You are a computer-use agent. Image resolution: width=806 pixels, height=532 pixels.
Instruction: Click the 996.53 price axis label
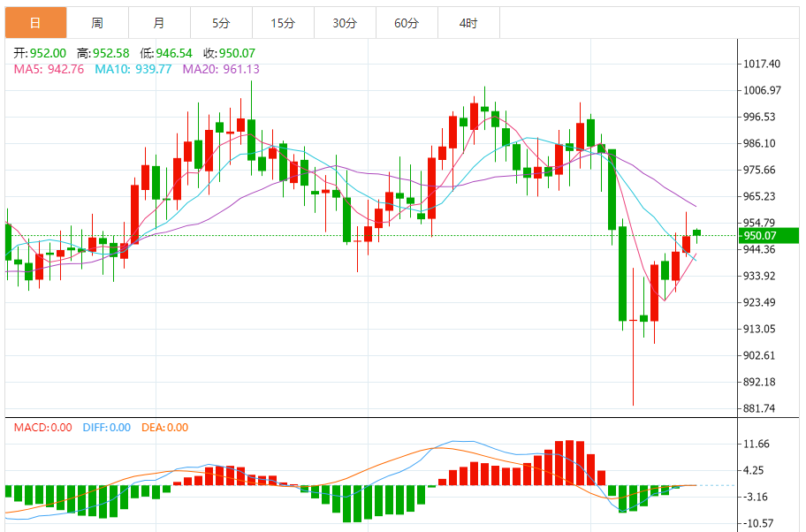[759, 117]
